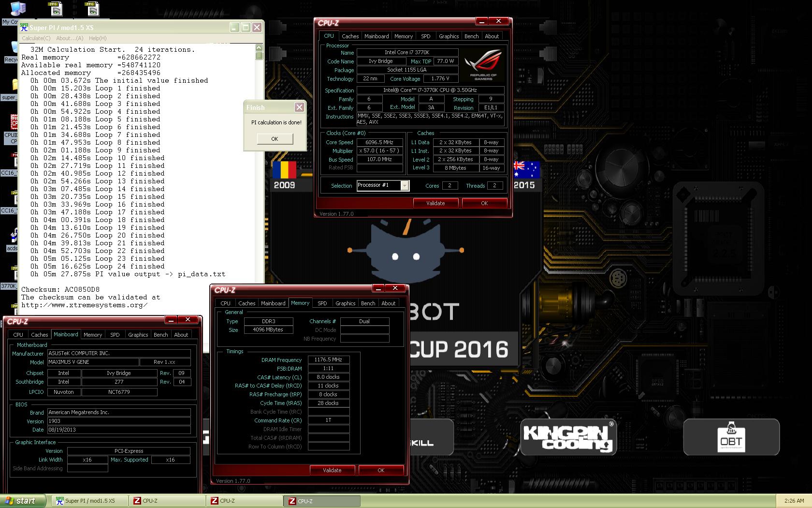This screenshot has width=812, height=508.
Task: Open the Help(H) menu in Super PI
Action: pyautogui.click(x=97, y=38)
